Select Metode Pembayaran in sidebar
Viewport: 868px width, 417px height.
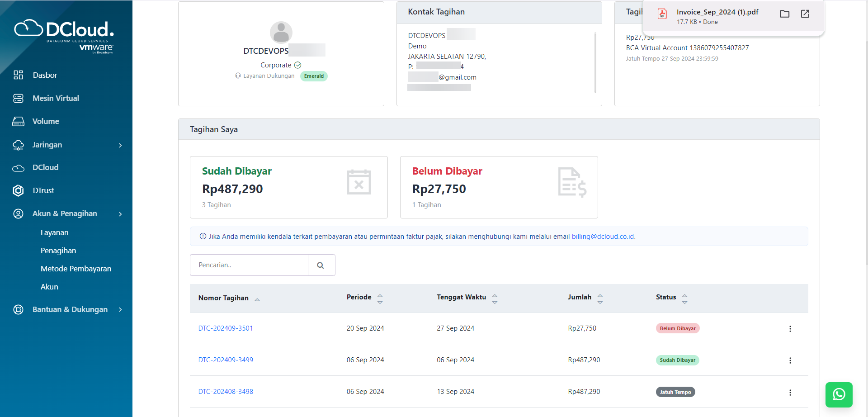(x=75, y=268)
